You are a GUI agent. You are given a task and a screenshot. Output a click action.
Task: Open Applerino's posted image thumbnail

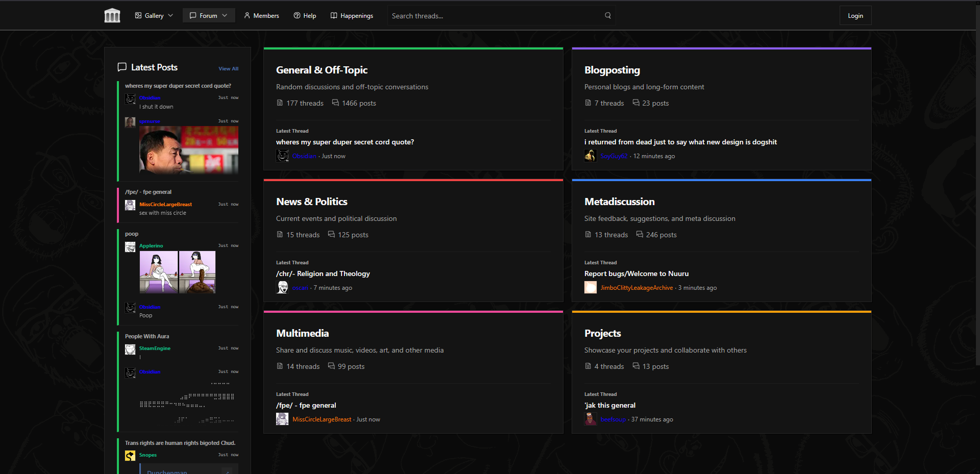click(177, 272)
